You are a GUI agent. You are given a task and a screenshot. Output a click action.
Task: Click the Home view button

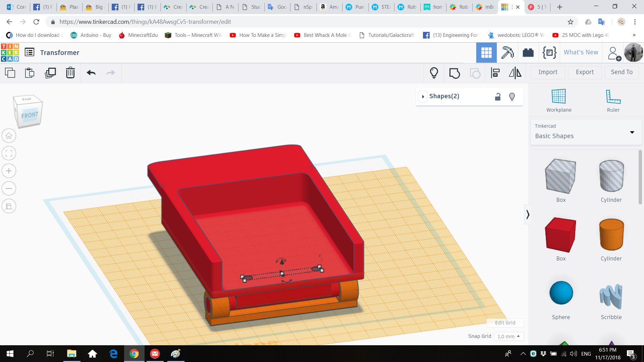[9, 136]
